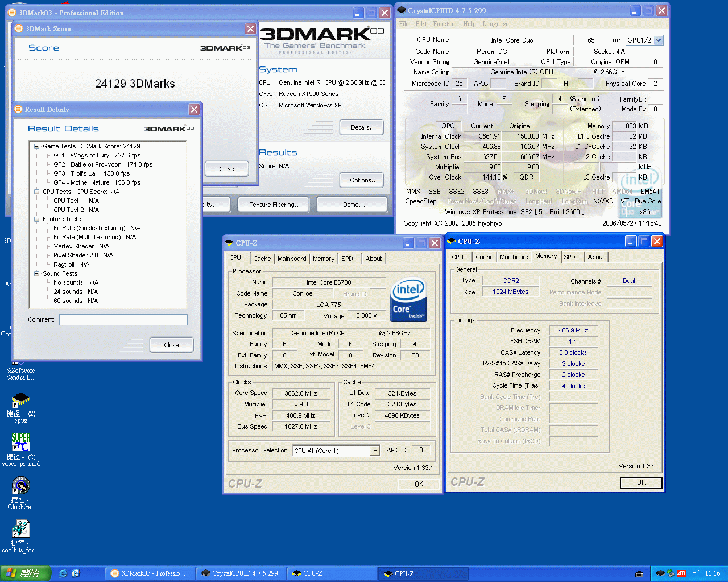Click the Comment input field
This screenshot has width=728, height=582.
[x=123, y=320]
